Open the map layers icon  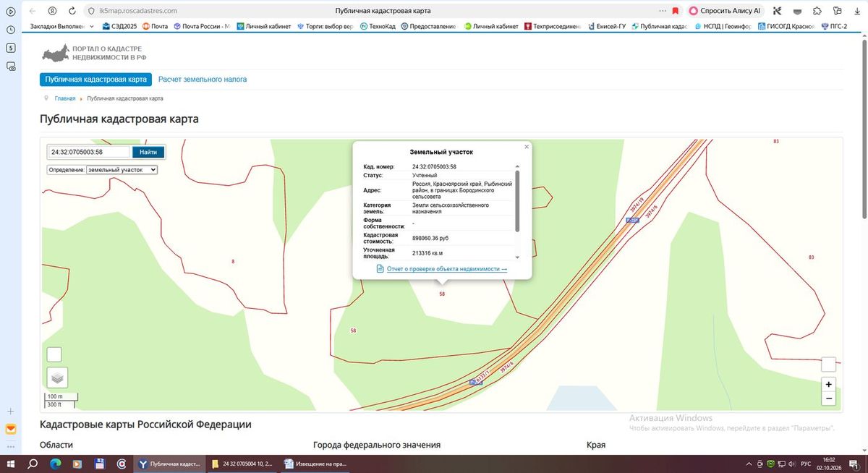click(x=58, y=377)
